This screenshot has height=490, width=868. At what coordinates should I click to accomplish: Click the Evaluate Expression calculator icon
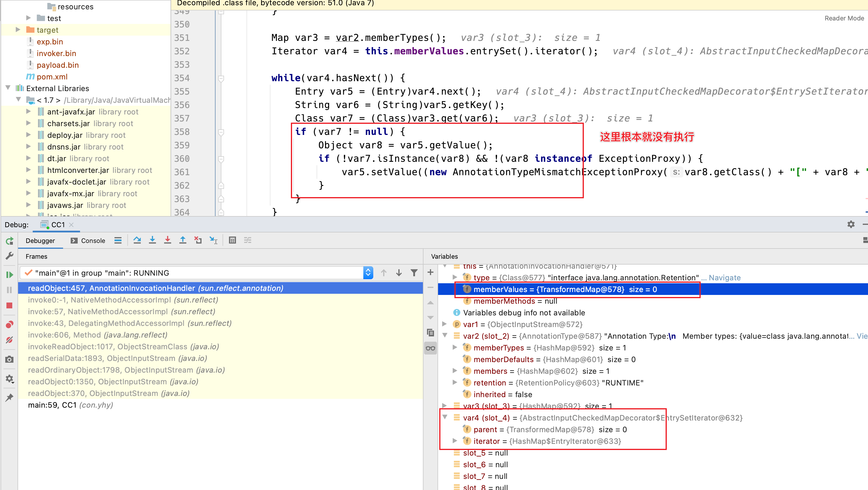point(232,240)
